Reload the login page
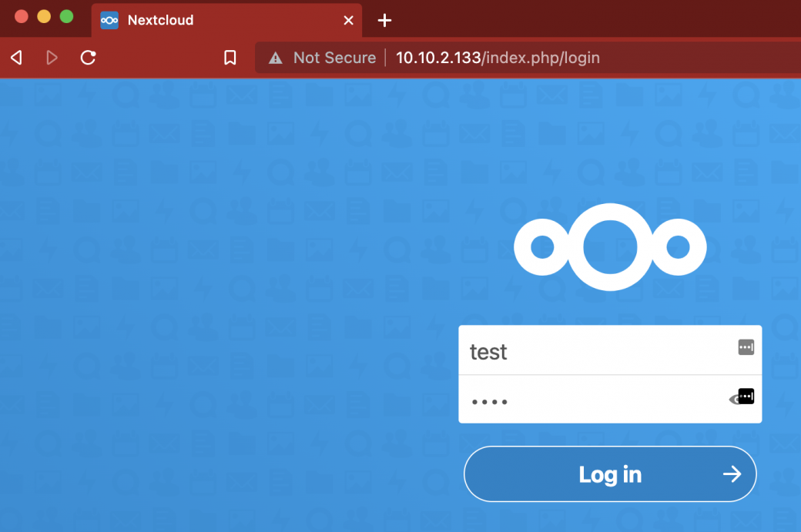Image resolution: width=801 pixels, height=532 pixels. click(x=88, y=57)
